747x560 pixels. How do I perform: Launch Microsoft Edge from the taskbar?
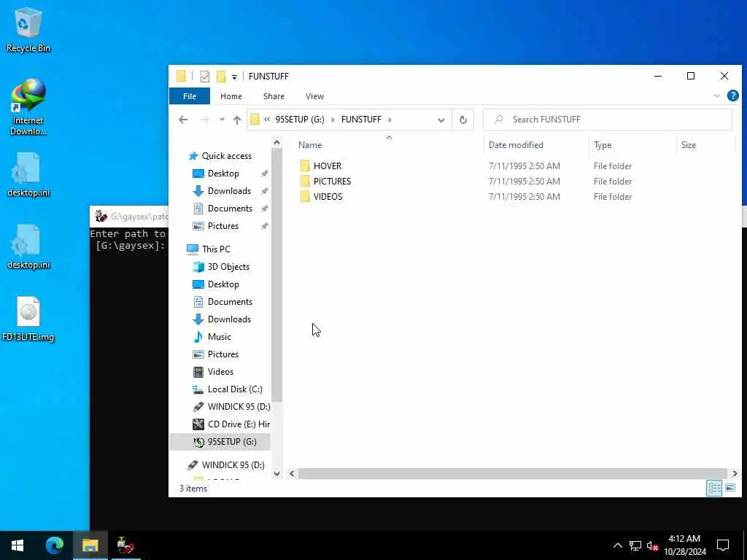tap(54, 545)
